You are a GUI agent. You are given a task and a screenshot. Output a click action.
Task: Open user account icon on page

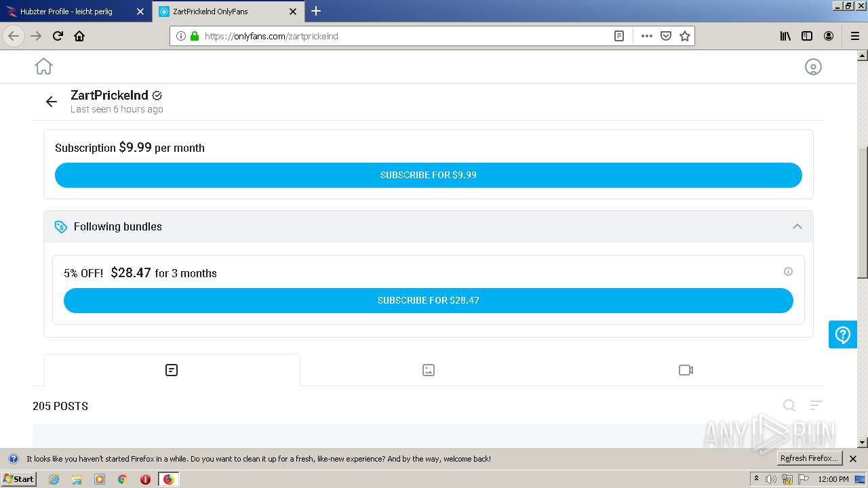pyautogui.click(x=813, y=66)
